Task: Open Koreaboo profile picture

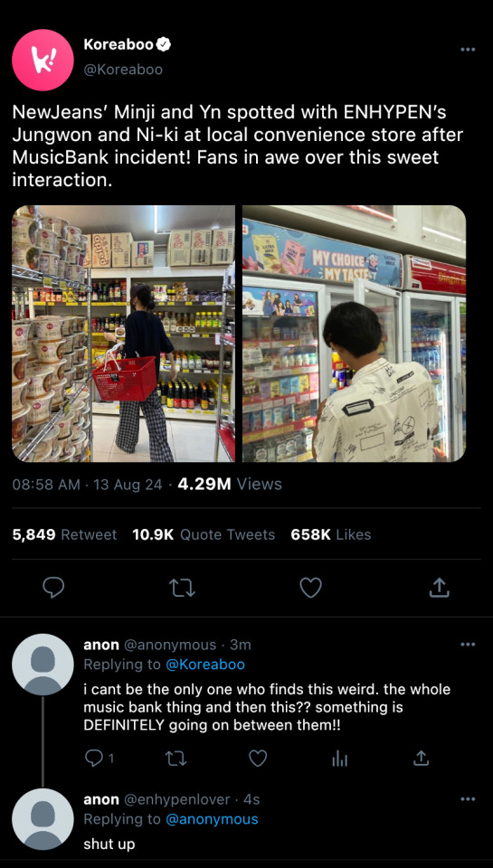Action: coord(43,60)
